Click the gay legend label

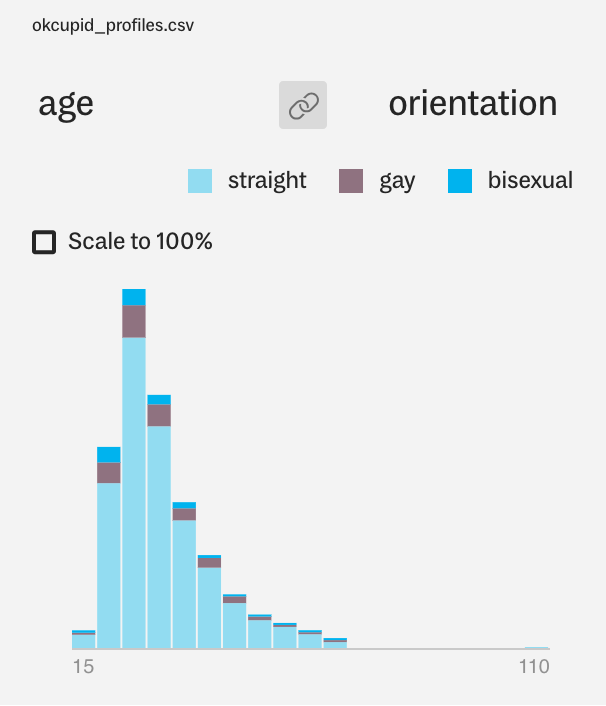point(397,181)
